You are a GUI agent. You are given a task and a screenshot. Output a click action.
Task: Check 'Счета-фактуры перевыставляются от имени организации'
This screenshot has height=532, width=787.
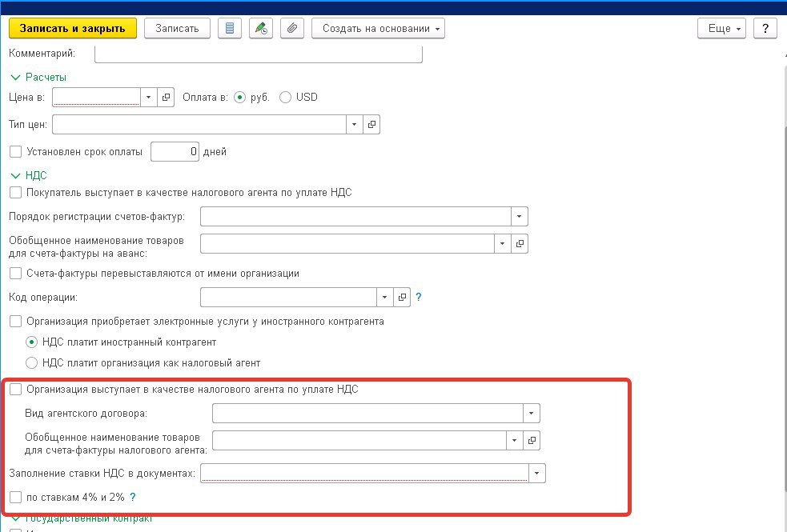tap(15, 274)
